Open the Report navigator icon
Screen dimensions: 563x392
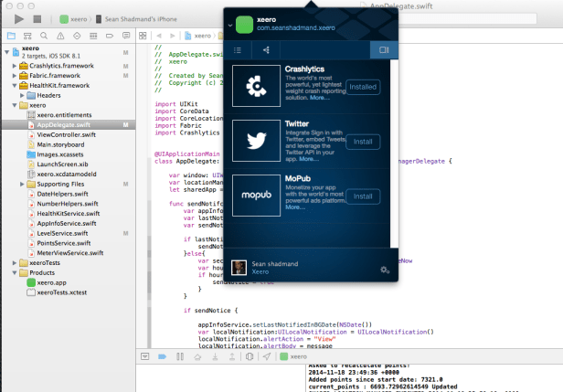click(x=126, y=36)
